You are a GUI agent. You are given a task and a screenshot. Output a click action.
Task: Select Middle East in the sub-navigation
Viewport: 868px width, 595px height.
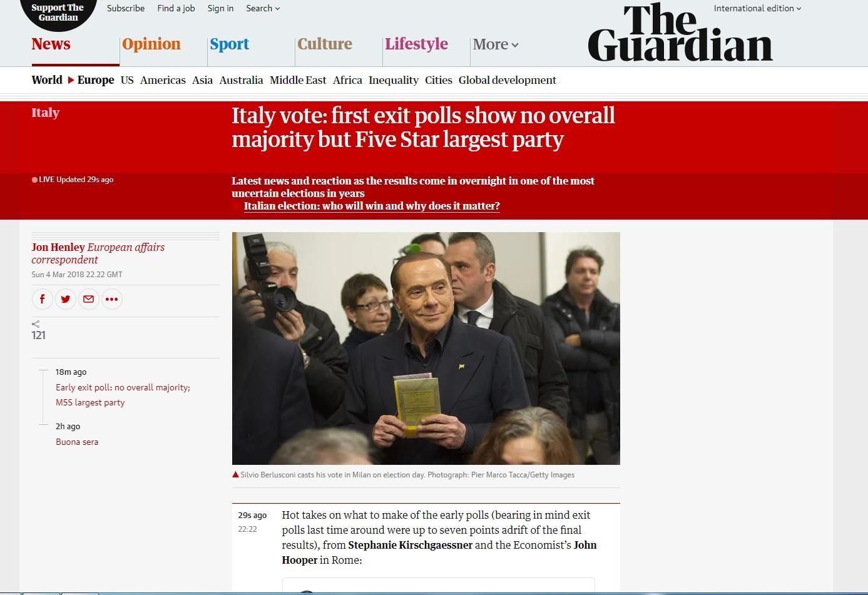tap(298, 80)
